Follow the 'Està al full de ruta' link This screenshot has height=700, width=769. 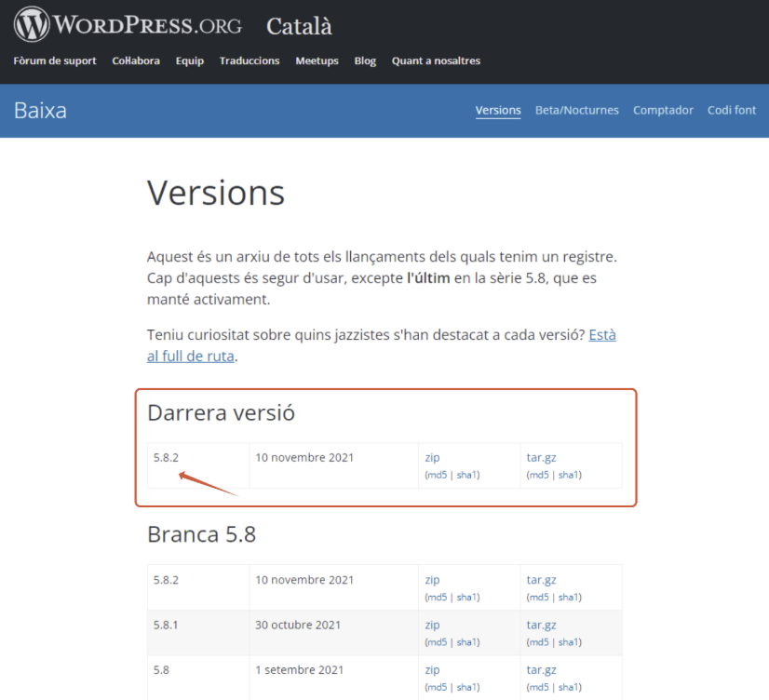pos(190,356)
